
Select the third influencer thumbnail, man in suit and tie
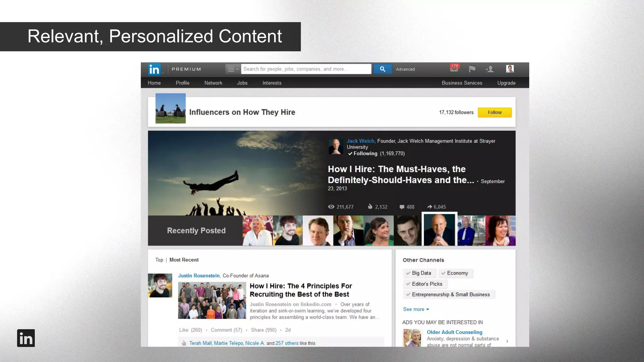(x=318, y=230)
